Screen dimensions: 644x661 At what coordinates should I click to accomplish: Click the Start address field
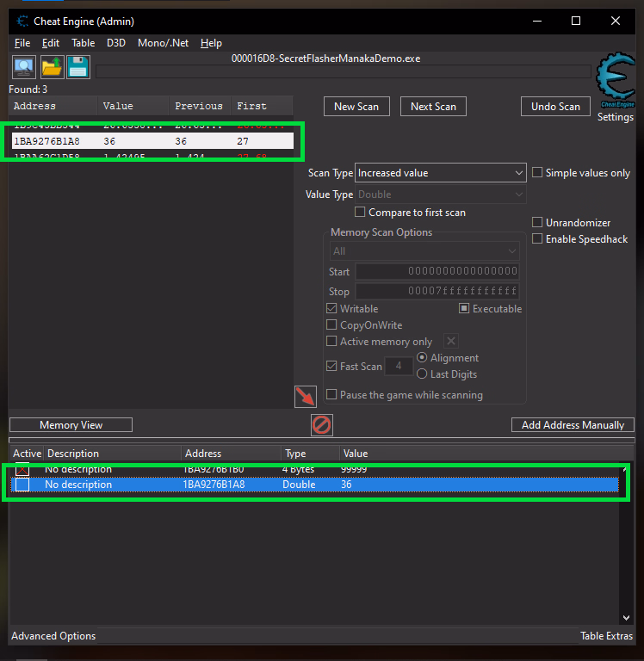pos(437,271)
